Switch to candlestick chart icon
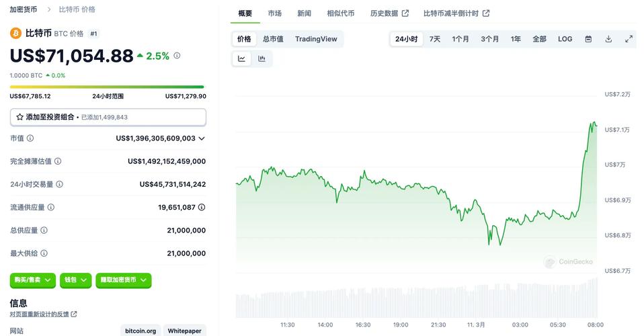Screen dimensions: 644x336 (261, 58)
